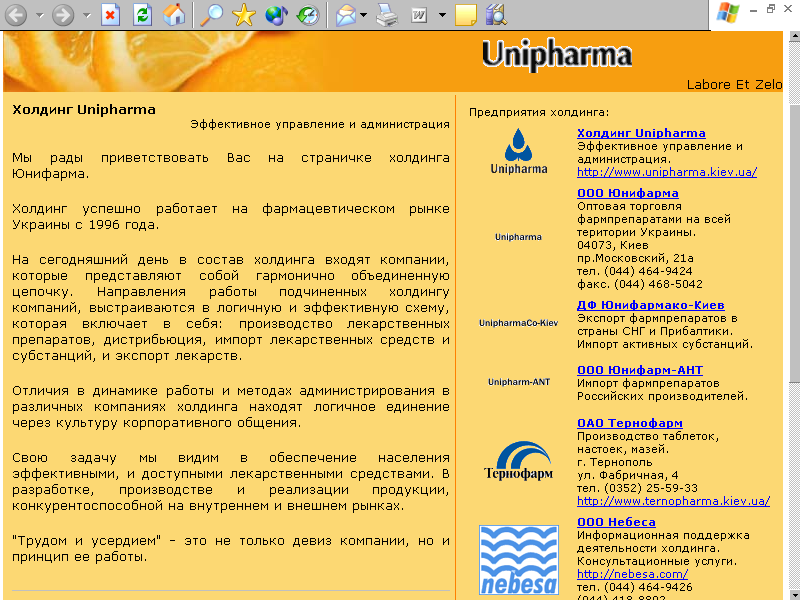Viewport: 800px width, 600px height.
Task: Open the Media pane globe icon
Action: click(x=276, y=15)
